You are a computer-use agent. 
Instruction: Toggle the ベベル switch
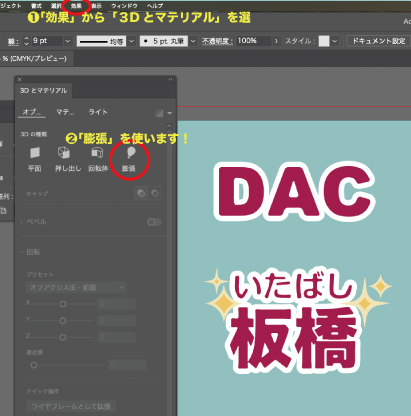point(154,222)
